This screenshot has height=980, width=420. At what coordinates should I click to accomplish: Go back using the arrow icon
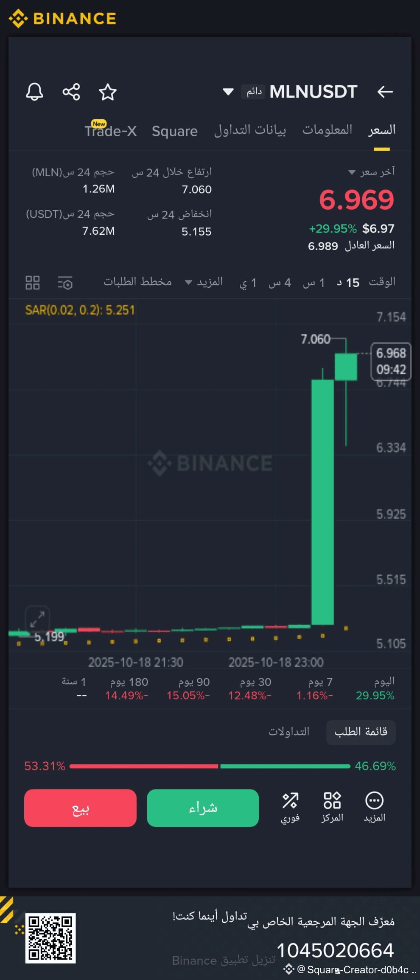click(x=385, y=92)
